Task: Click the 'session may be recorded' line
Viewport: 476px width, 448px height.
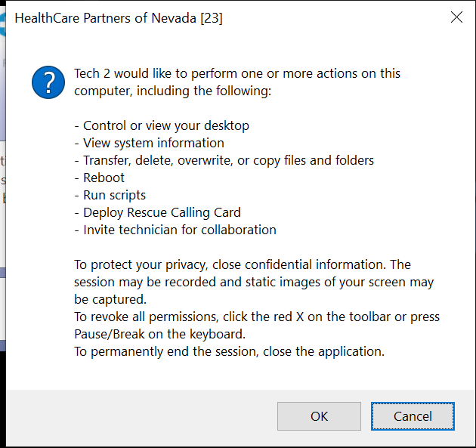Action: [254, 282]
